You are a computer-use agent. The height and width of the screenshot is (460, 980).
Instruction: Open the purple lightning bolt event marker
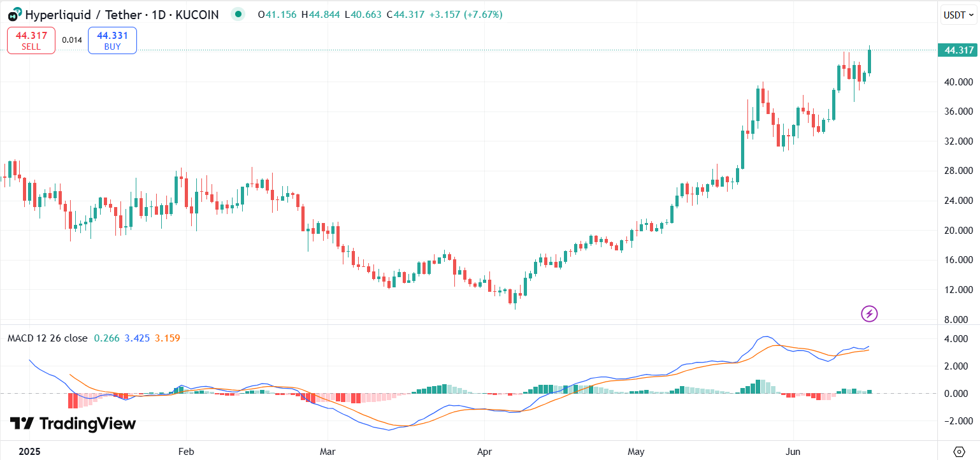pos(869,313)
